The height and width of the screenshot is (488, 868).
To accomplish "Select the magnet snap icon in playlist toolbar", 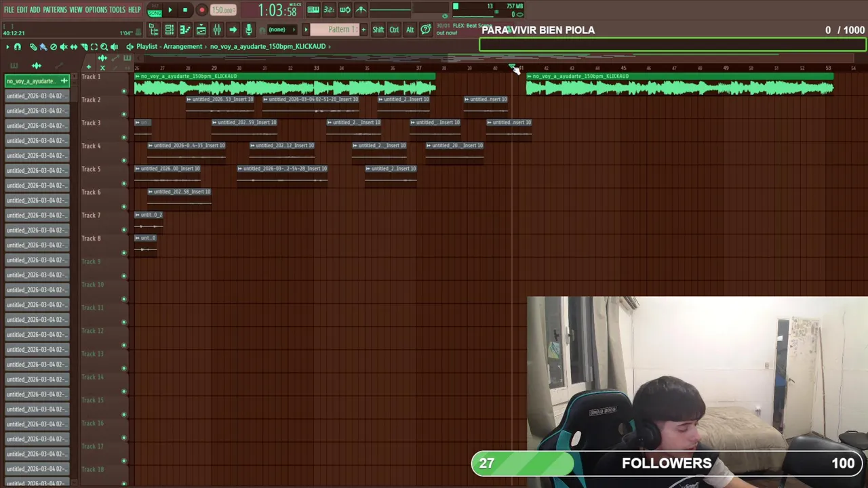I will (x=18, y=47).
